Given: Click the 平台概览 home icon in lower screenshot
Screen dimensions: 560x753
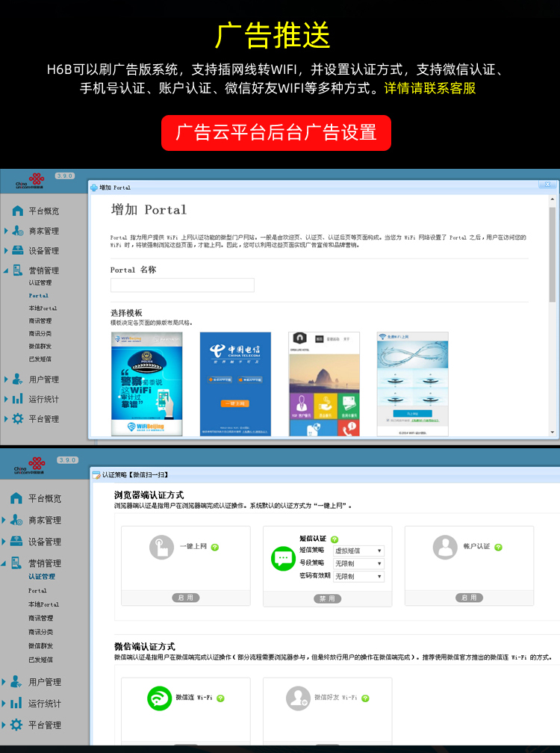Looking at the screenshot, I should 16,498.
